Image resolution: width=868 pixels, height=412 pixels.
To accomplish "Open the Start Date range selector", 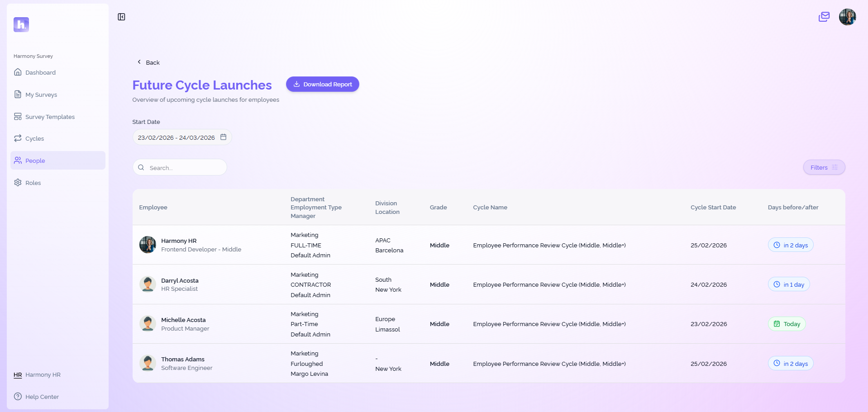I will [x=176, y=137].
